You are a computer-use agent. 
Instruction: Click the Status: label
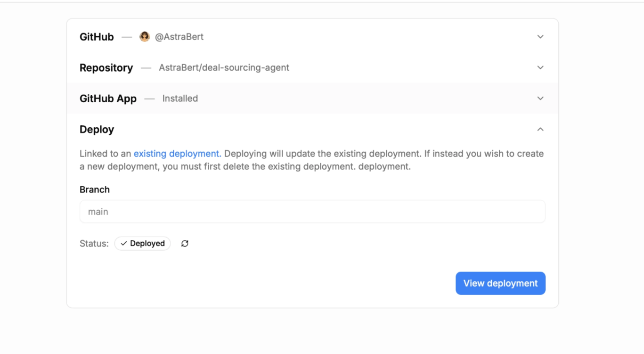click(x=94, y=244)
